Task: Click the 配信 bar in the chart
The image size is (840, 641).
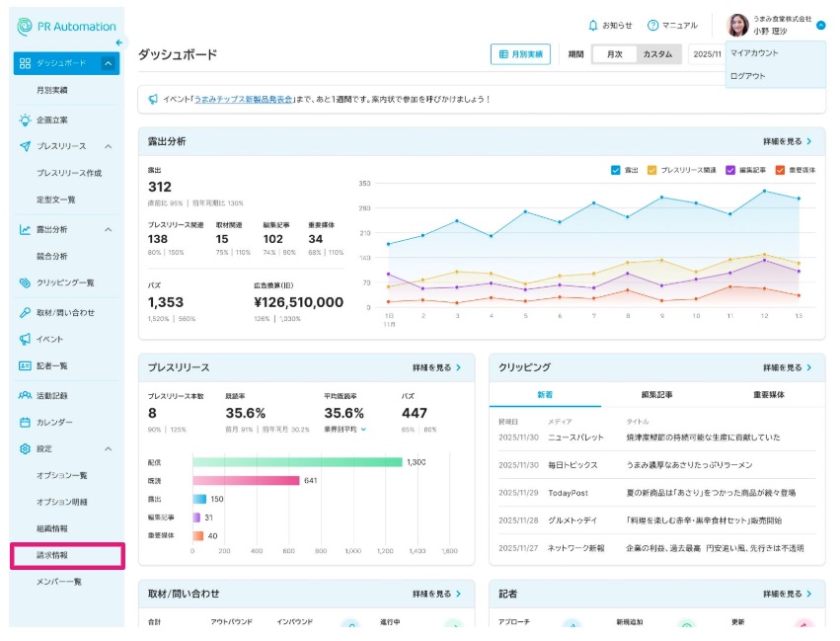Action: point(297,462)
